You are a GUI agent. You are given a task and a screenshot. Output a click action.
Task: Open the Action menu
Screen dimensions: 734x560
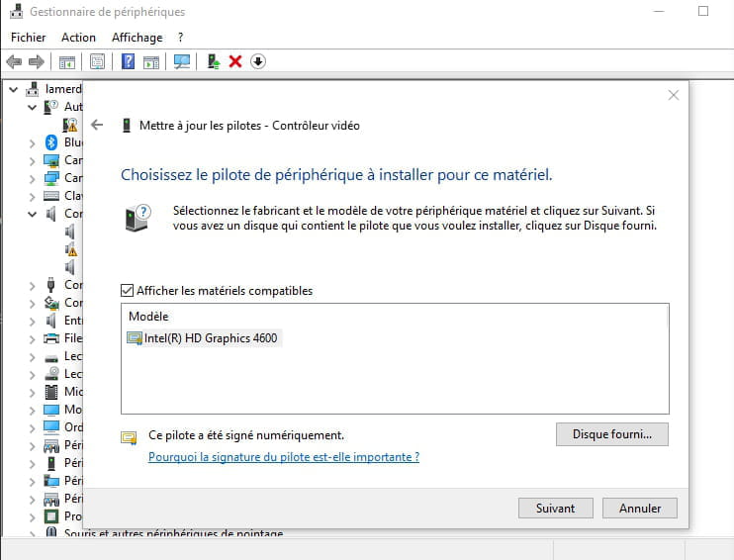pos(79,38)
